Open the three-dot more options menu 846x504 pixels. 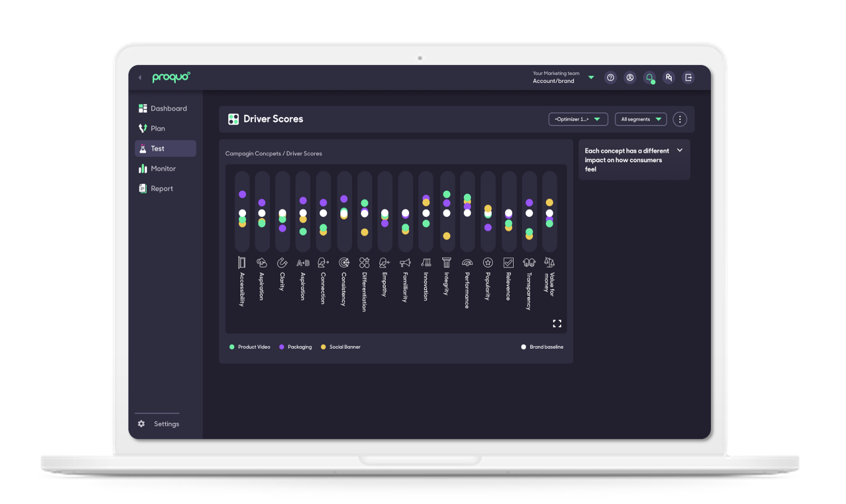click(x=679, y=119)
